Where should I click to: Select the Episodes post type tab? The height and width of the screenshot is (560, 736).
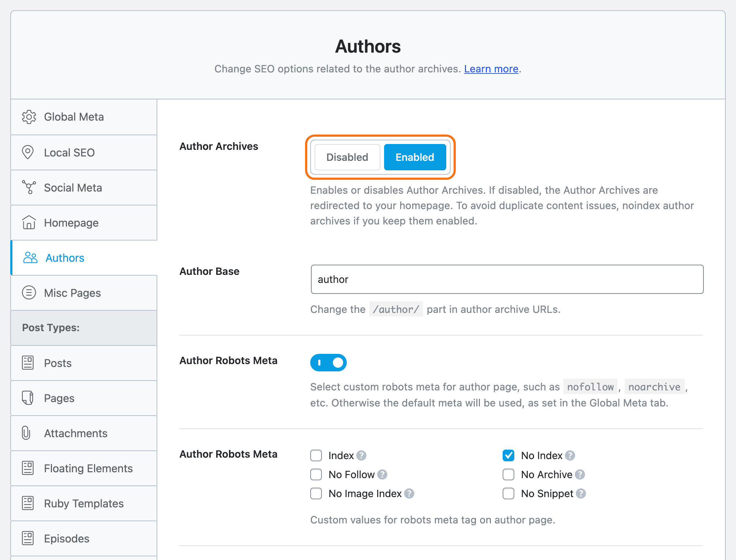click(84, 538)
